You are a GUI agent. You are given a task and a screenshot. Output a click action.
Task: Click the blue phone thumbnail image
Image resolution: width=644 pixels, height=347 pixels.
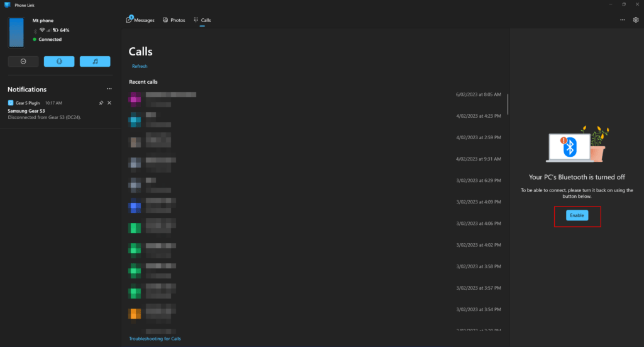16,32
